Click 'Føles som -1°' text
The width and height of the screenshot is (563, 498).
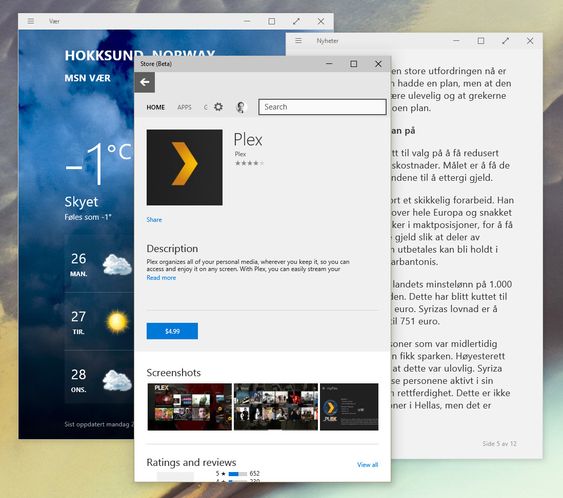click(x=88, y=217)
